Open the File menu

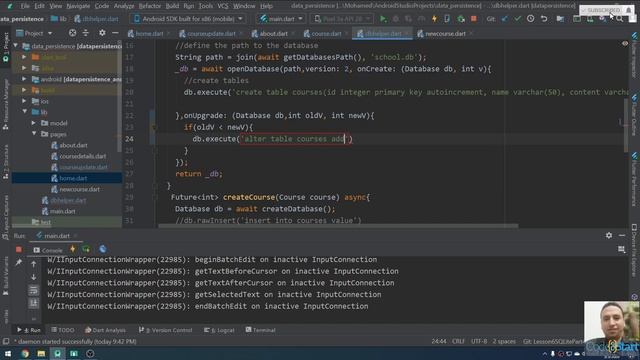[25, 6]
